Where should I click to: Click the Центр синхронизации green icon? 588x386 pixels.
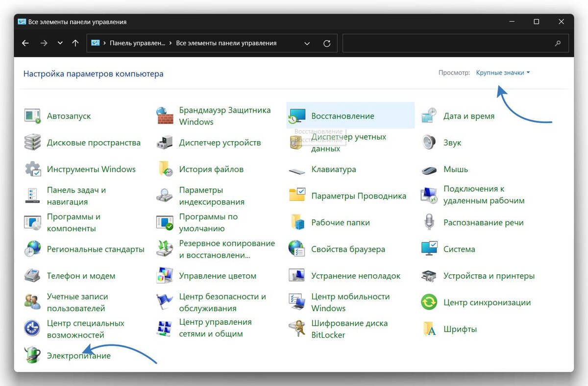point(429,302)
